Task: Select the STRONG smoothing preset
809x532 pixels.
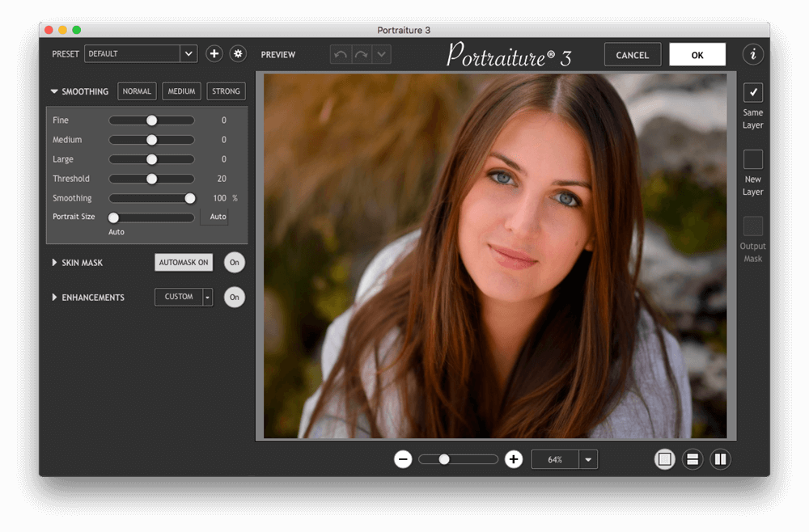Action: pyautogui.click(x=226, y=91)
